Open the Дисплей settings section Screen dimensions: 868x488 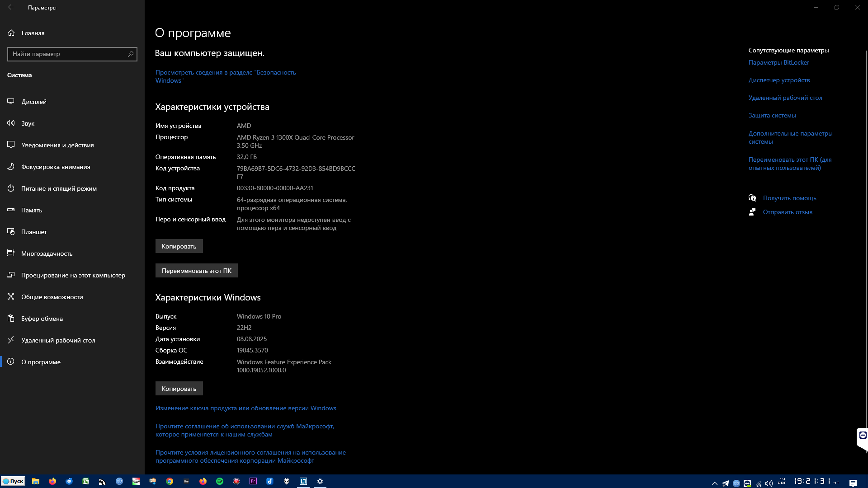[x=72, y=102]
